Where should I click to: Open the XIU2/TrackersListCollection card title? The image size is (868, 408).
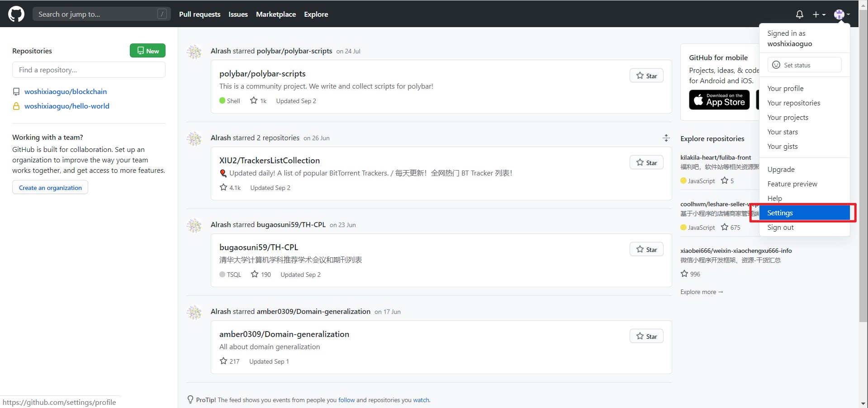(270, 161)
